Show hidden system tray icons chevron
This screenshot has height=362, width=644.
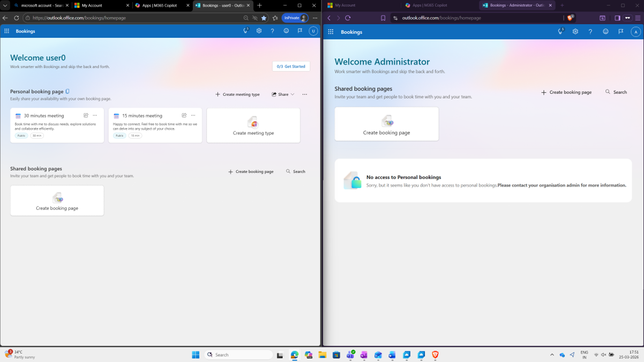552,355
